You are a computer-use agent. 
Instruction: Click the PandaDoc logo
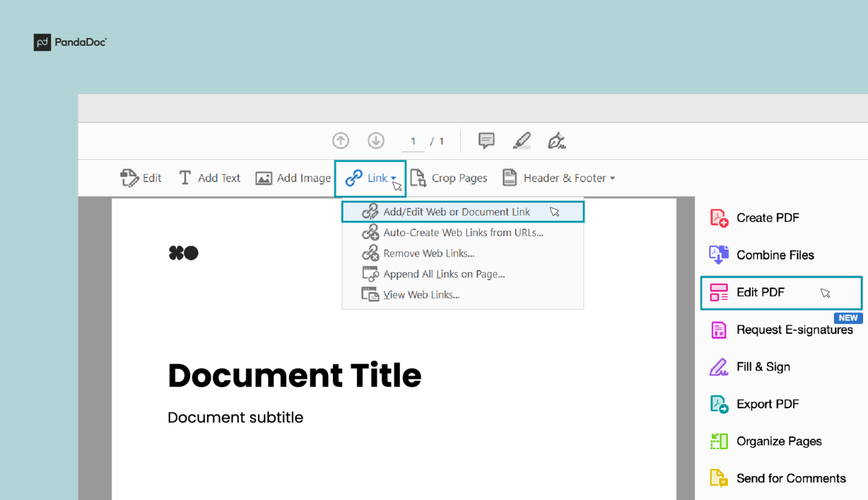70,43
